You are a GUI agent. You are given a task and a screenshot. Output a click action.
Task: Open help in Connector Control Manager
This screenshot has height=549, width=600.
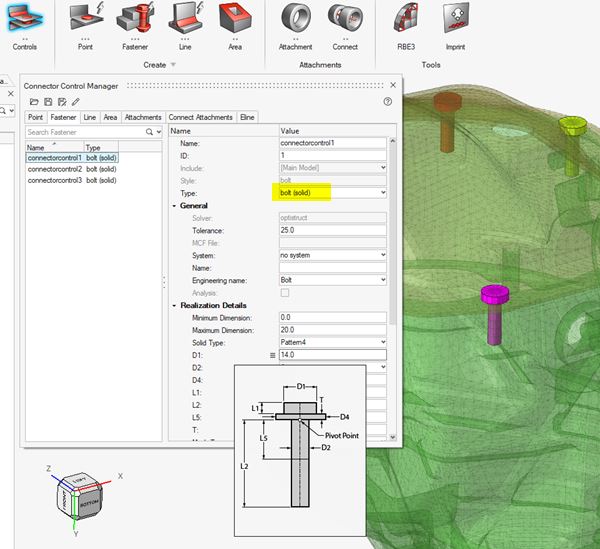point(387,102)
